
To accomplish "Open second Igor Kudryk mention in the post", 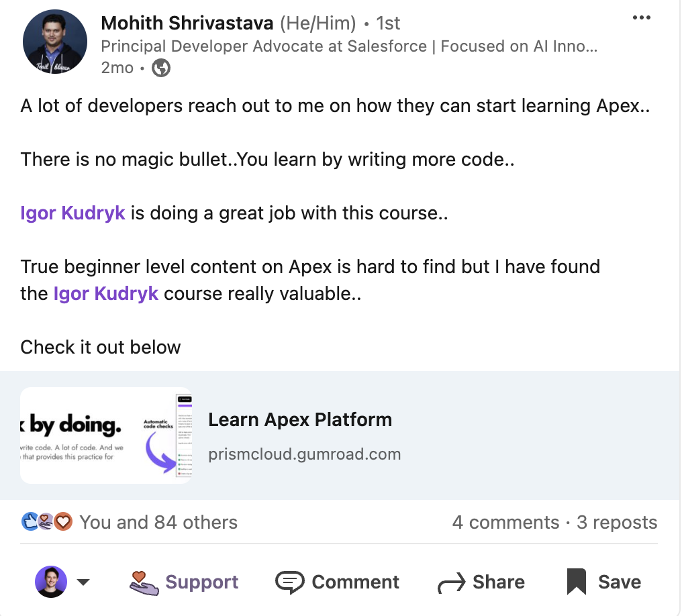I will click(x=106, y=294).
